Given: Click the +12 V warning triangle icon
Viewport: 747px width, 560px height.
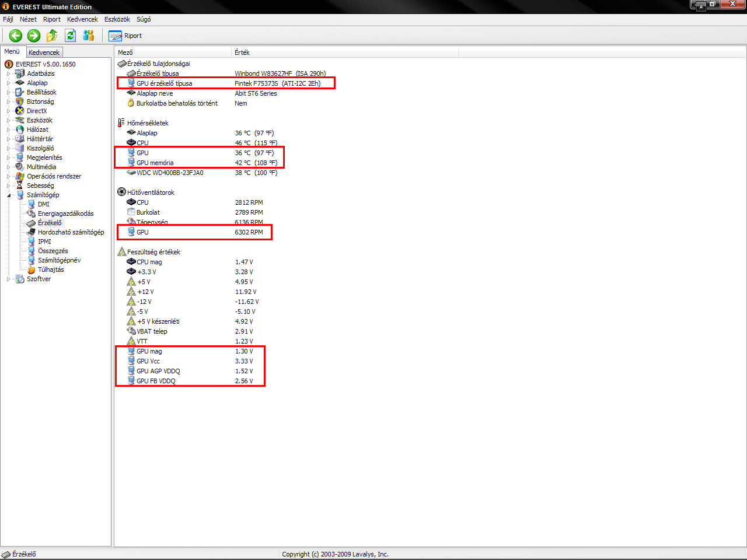Looking at the screenshot, I should [x=131, y=292].
